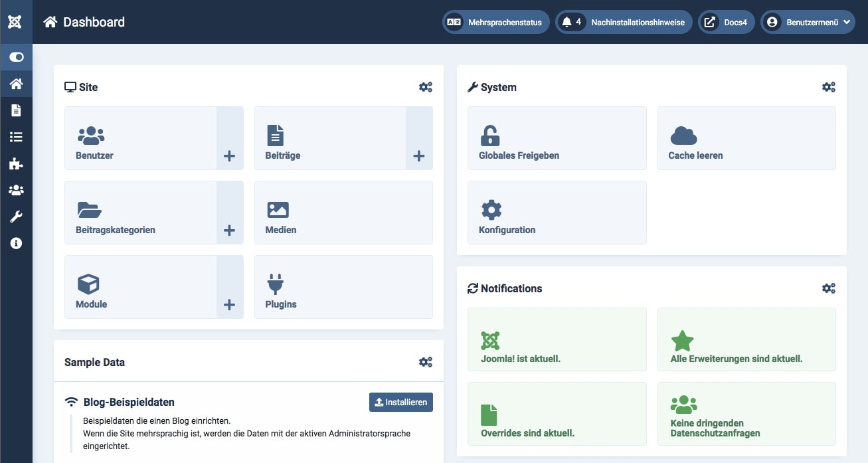Open the Menus list icon in sidebar
The height and width of the screenshot is (463, 868).
click(16, 137)
